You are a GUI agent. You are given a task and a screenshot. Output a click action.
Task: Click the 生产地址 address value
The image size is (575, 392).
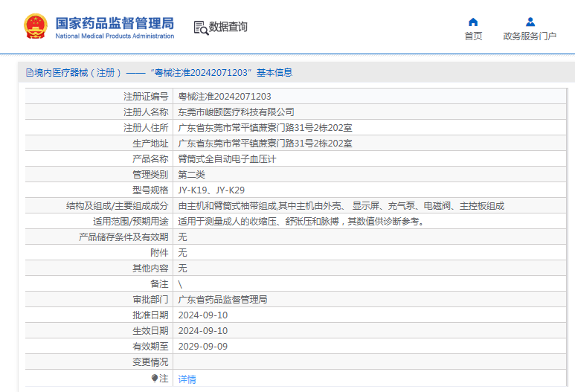pyautogui.click(x=265, y=144)
